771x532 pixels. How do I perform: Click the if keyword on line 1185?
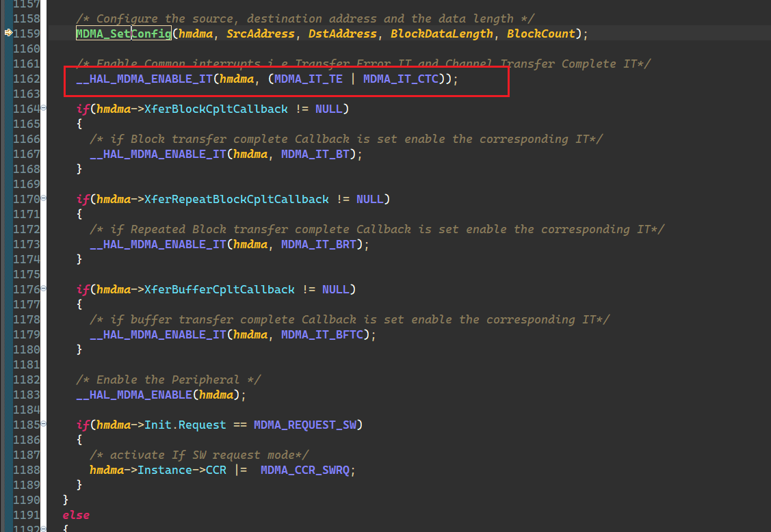pyautogui.click(x=83, y=425)
